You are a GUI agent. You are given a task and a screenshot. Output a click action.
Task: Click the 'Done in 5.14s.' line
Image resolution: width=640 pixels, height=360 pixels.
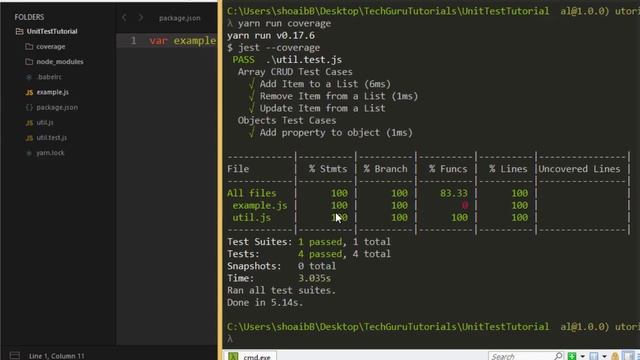click(x=265, y=303)
